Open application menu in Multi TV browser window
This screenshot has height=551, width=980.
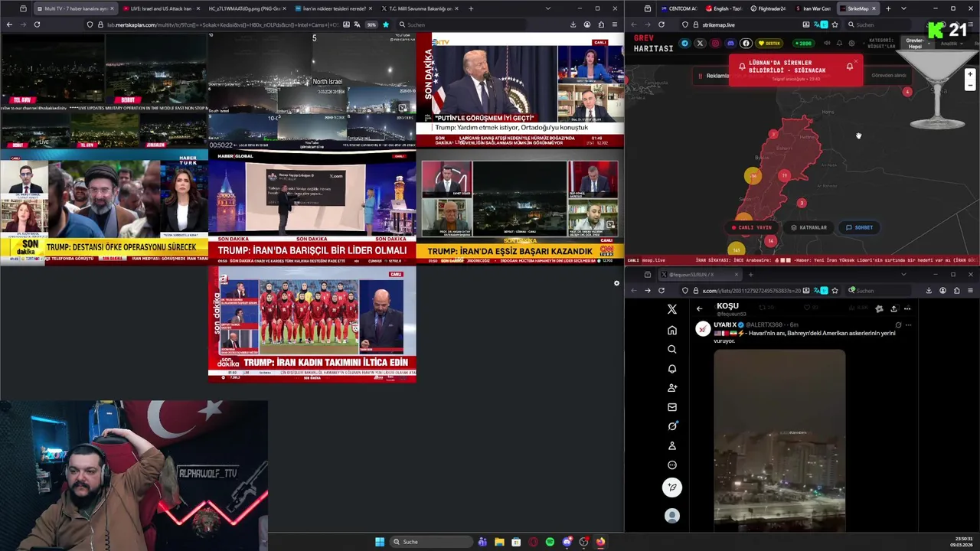[x=614, y=24]
